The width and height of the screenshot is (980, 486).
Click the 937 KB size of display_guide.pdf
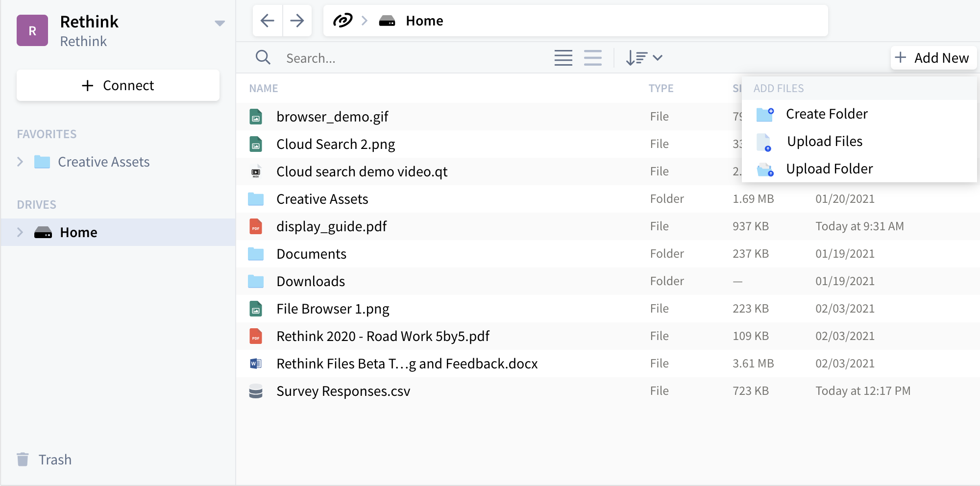[751, 226]
